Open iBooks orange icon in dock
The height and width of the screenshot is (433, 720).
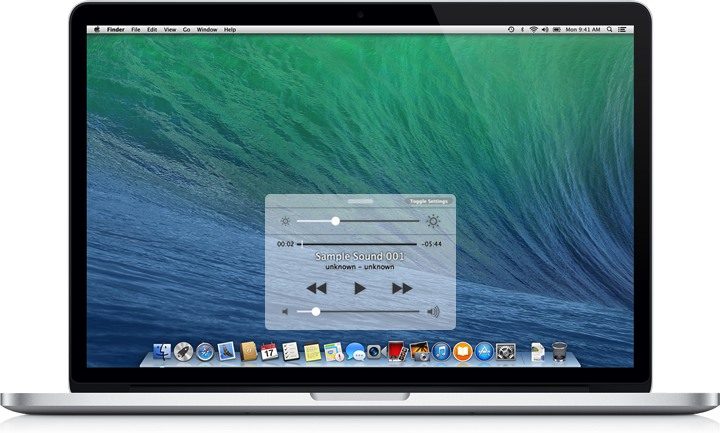coord(463,352)
